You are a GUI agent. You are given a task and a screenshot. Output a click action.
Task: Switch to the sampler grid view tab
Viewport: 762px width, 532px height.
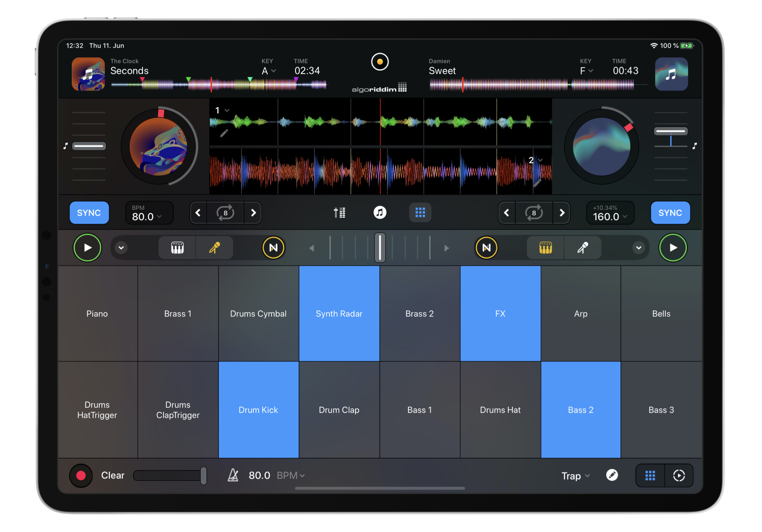click(x=650, y=476)
